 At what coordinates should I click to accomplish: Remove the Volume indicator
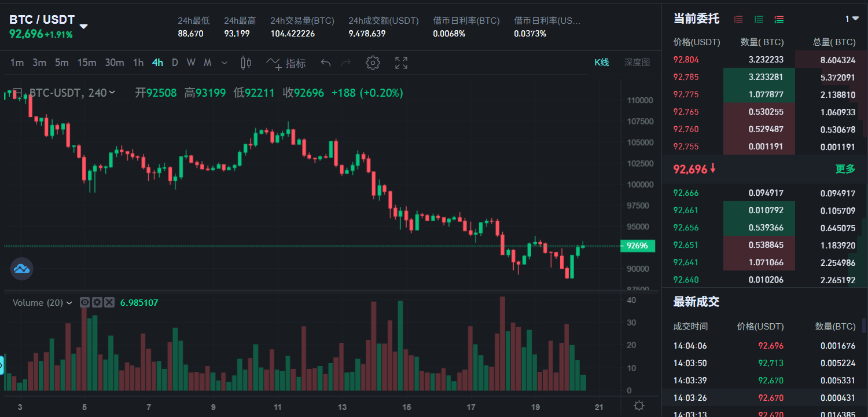click(109, 302)
